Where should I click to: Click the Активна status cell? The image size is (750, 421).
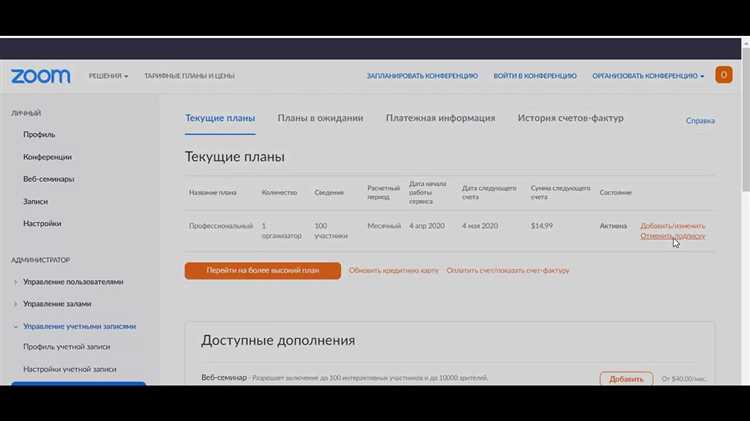tap(613, 226)
